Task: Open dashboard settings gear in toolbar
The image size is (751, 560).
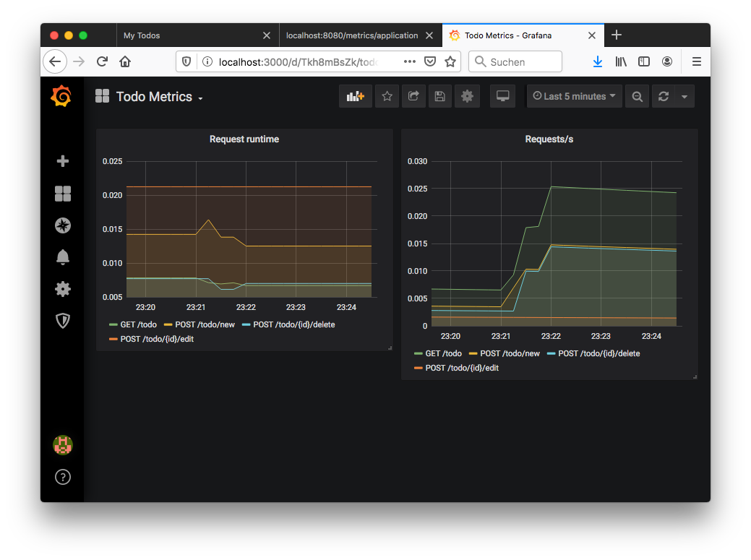Action: [467, 96]
